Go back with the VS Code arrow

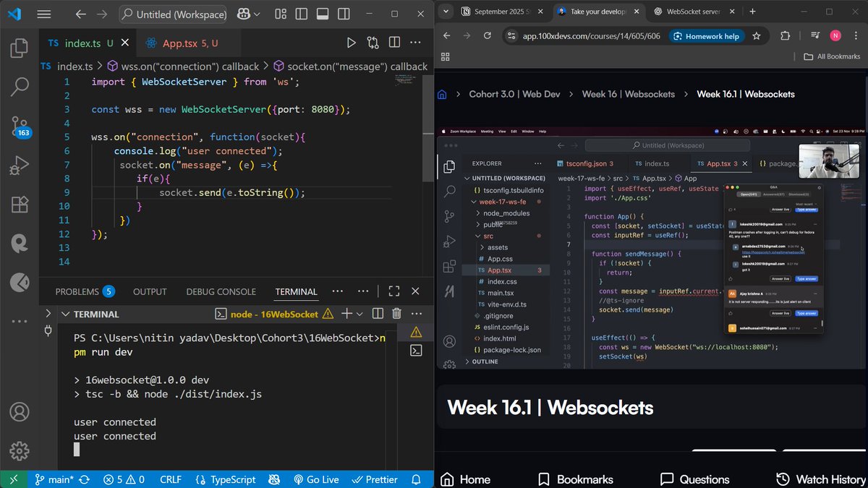(x=80, y=14)
